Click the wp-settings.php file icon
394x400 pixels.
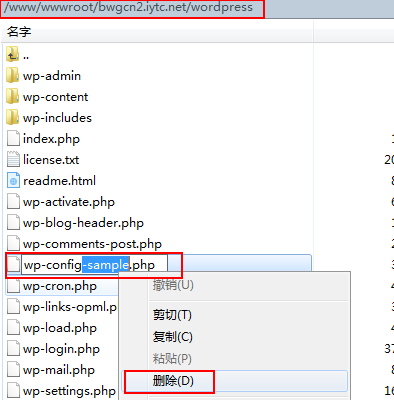13,391
